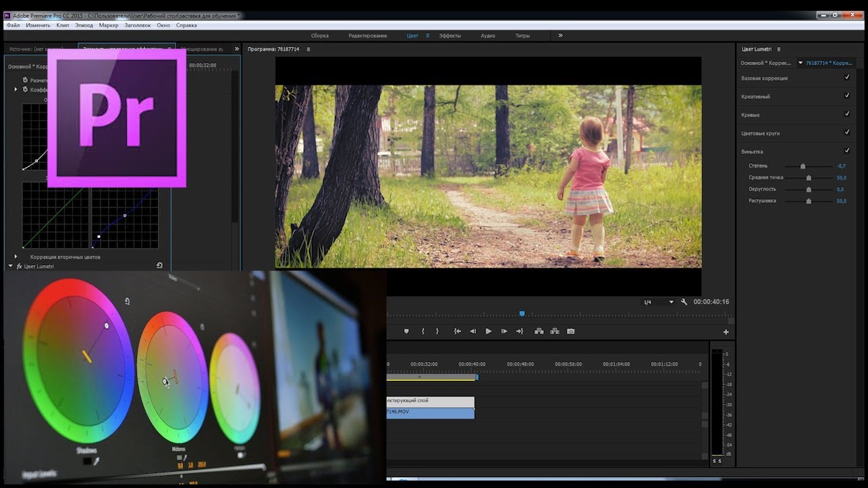Expand Базовая коррекция section
868x488 pixels.
tap(764, 78)
